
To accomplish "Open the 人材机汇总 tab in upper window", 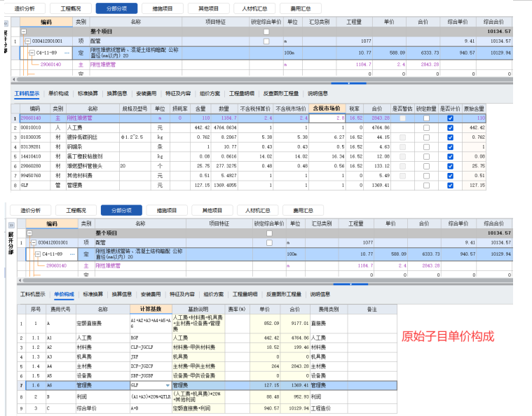I will [x=254, y=8].
